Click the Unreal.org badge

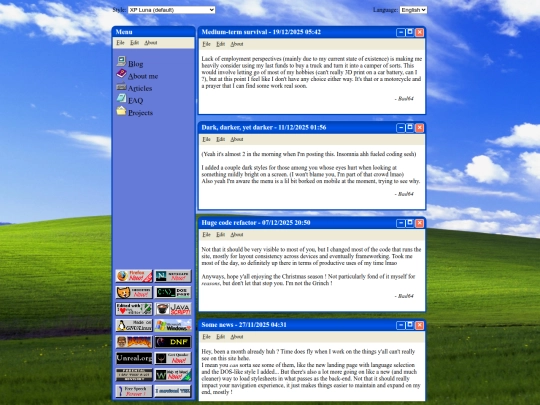click(x=134, y=359)
